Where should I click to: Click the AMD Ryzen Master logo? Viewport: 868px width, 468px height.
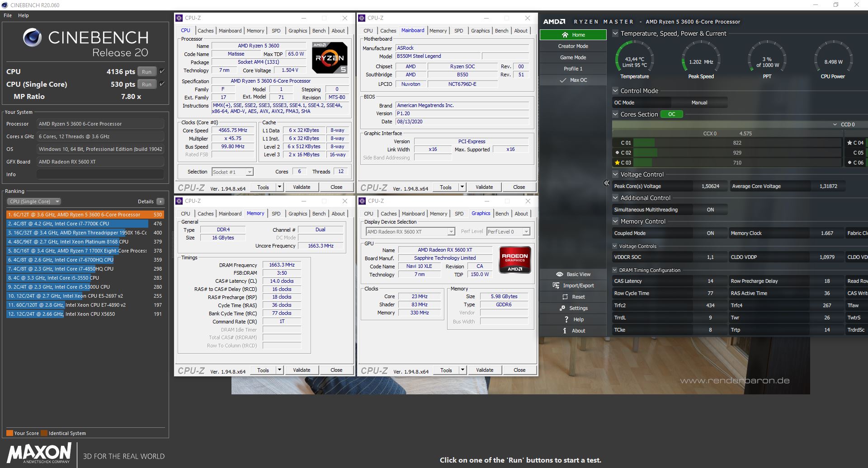pyautogui.click(x=554, y=22)
